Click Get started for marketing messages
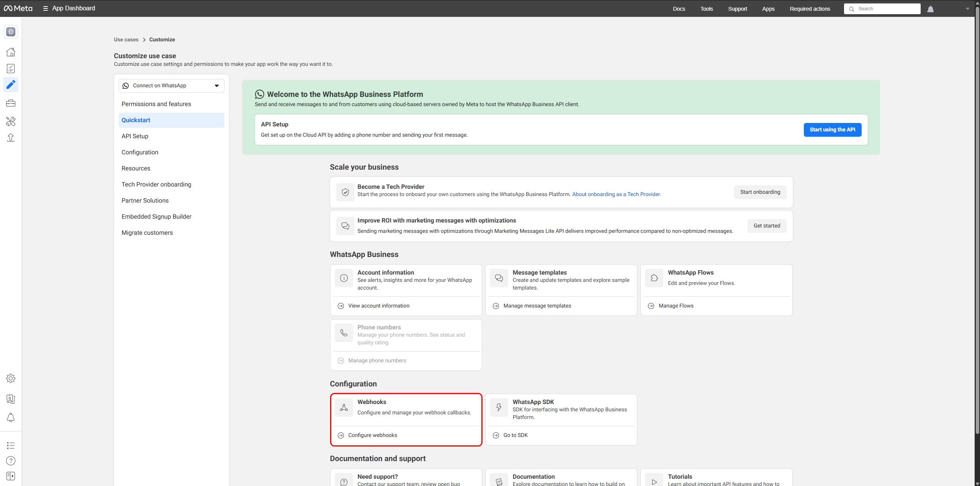Screen dimensions: 980x486 (767, 226)
